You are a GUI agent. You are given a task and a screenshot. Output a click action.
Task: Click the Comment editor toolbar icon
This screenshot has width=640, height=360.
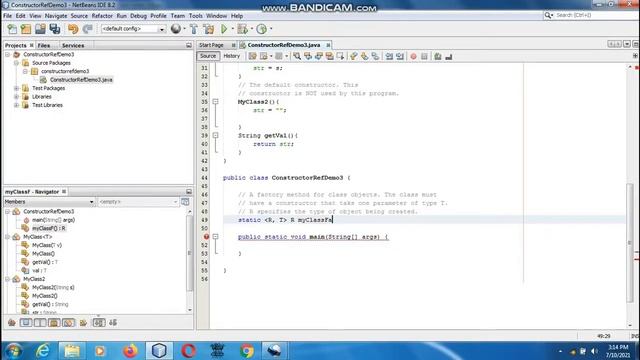438,56
